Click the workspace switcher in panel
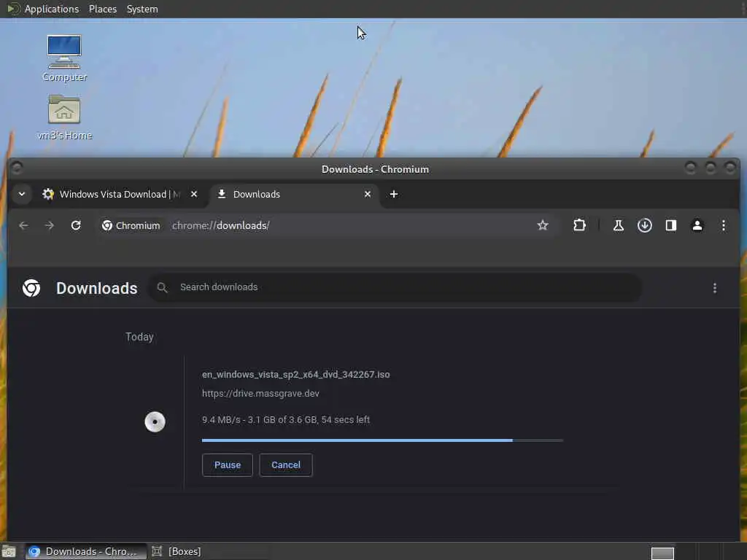This screenshot has height=560, width=747. [662, 553]
